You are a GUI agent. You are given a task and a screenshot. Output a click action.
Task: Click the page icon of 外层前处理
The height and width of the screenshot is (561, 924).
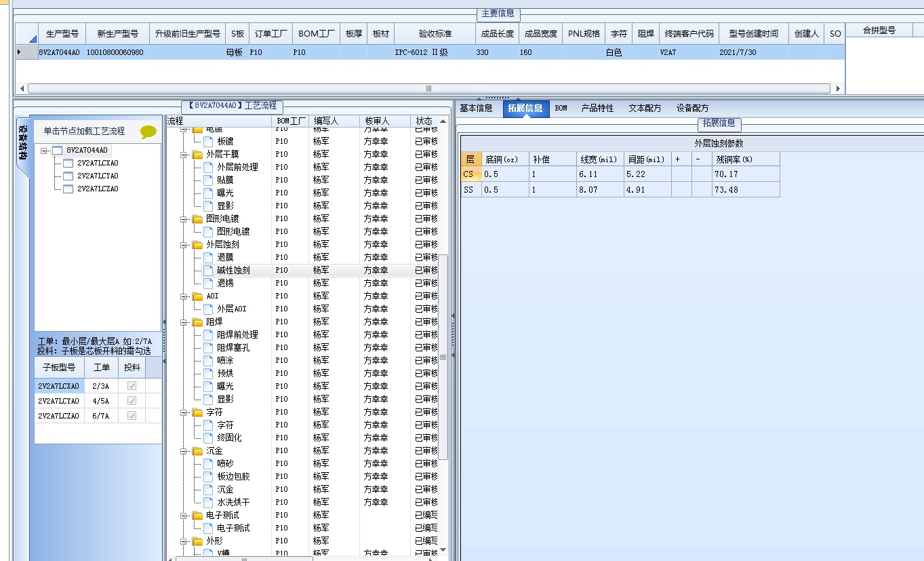[x=208, y=167]
